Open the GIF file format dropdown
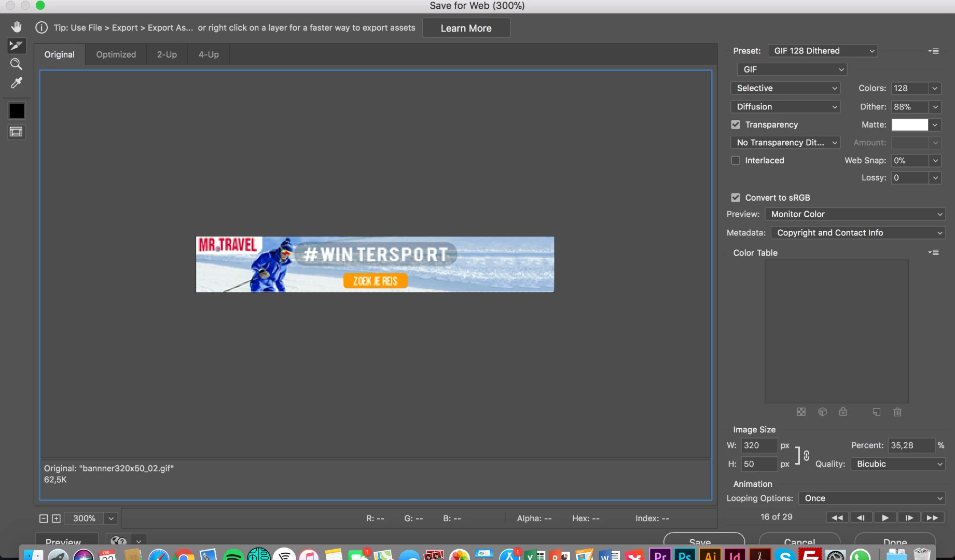 (792, 69)
